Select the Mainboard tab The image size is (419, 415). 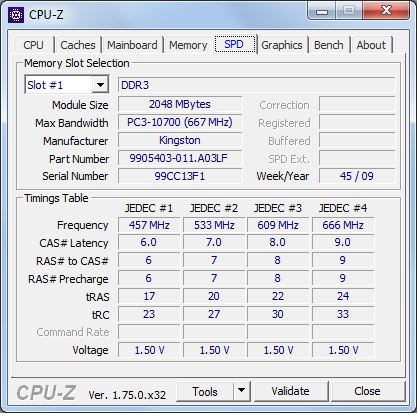click(x=132, y=45)
